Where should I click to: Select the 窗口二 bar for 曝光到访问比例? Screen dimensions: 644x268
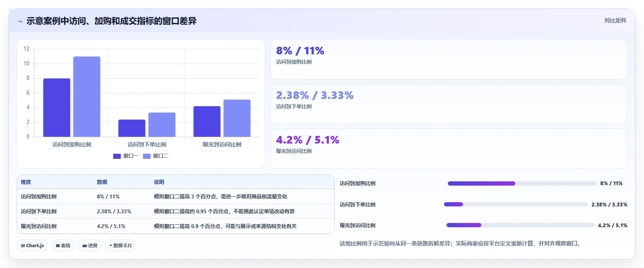click(x=237, y=118)
